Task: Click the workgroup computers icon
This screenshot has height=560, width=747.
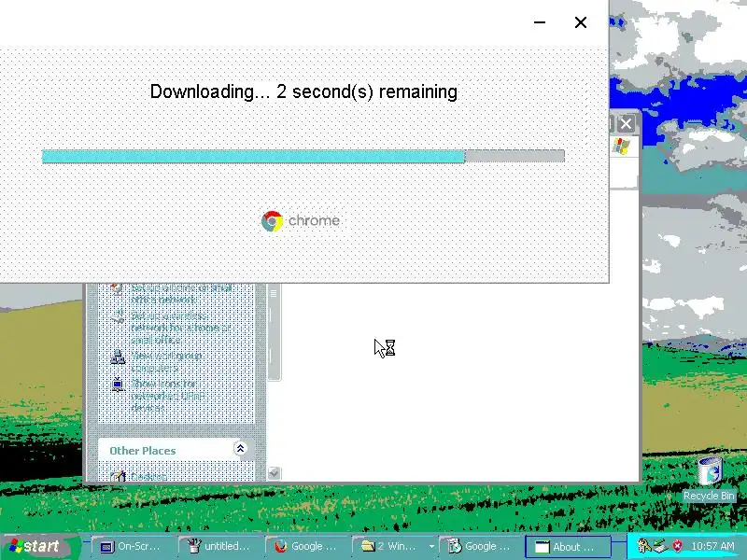Action: point(118,357)
